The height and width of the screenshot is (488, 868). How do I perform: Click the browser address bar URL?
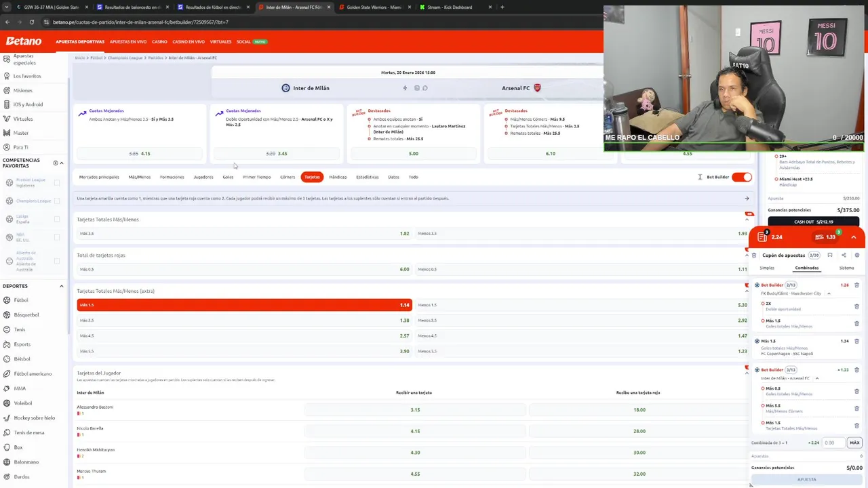click(x=140, y=22)
